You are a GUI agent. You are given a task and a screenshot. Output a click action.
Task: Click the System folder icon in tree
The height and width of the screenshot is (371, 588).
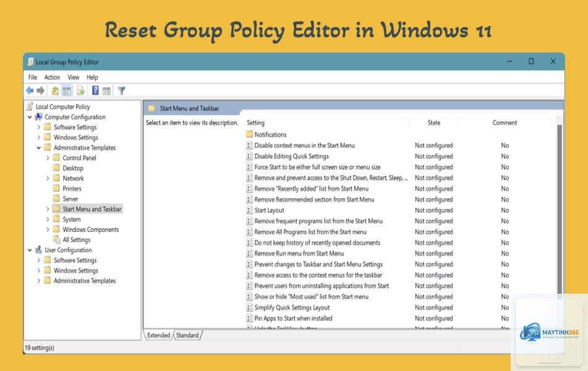pyautogui.click(x=56, y=219)
